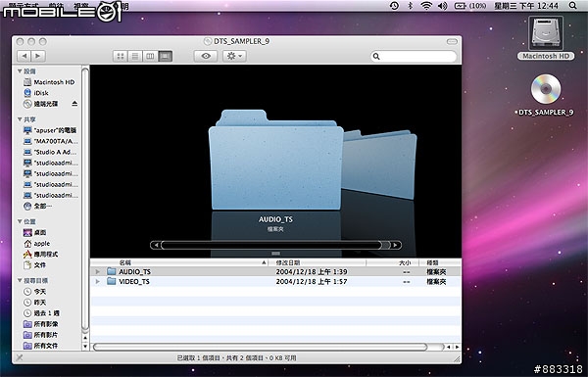The width and height of the screenshot is (588, 377).
Task: Select the Macintosh HD desktop icon
Action: tap(546, 38)
